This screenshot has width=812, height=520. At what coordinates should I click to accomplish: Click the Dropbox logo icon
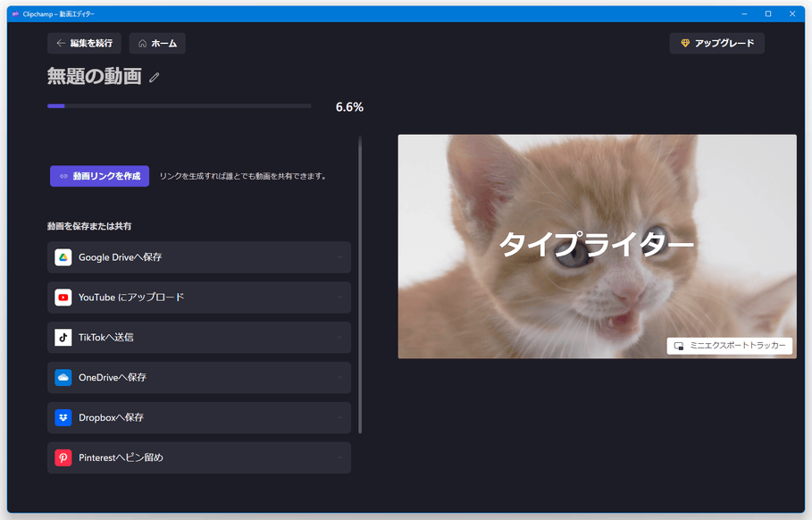point(63,417)
